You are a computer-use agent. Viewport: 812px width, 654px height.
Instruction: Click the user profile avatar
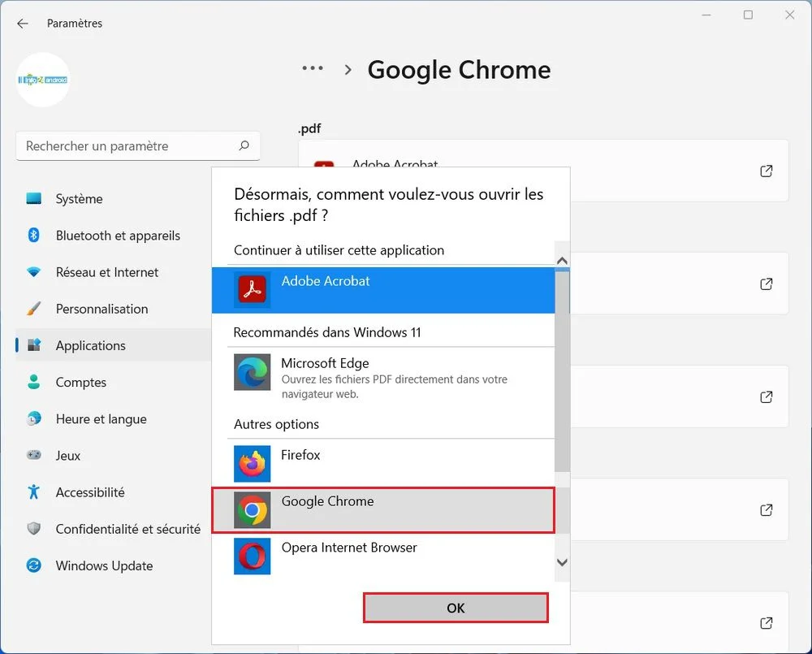click(x=43, y=80)
